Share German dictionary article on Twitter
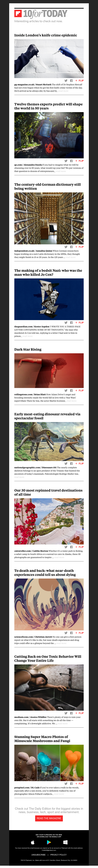 point(66,247)
